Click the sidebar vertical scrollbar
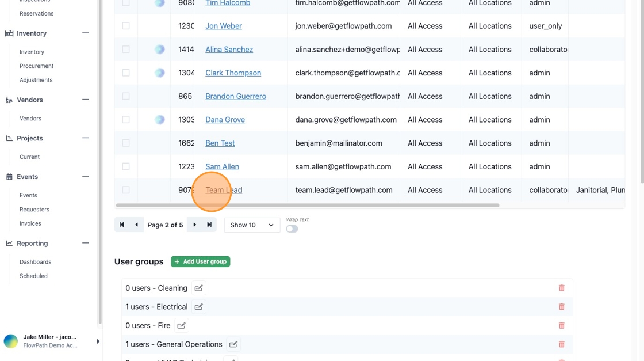644x361 pixels. coord(100,161)
